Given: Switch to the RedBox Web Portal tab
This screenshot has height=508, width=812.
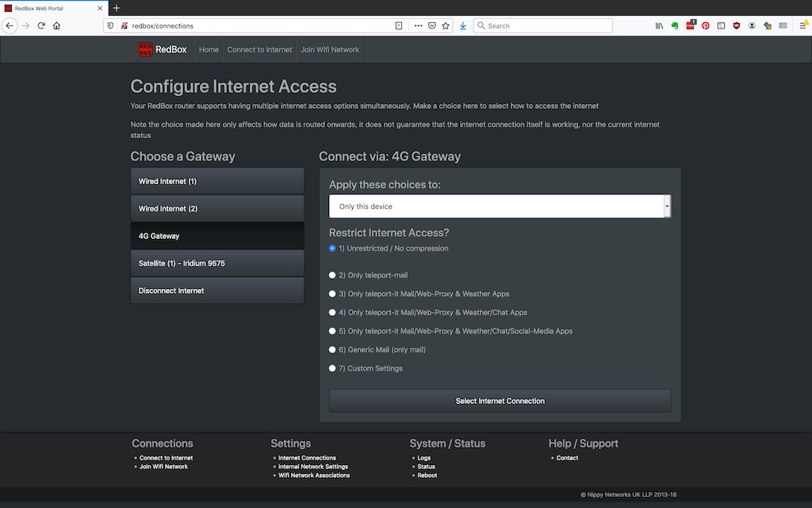Looking at the screenshot, I should 55,8.
